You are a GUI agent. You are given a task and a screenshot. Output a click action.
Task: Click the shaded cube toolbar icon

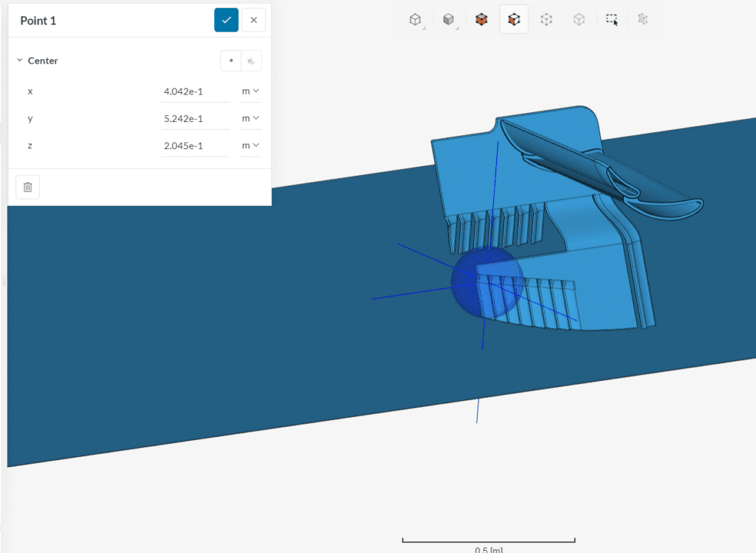[x=449, y=19]
